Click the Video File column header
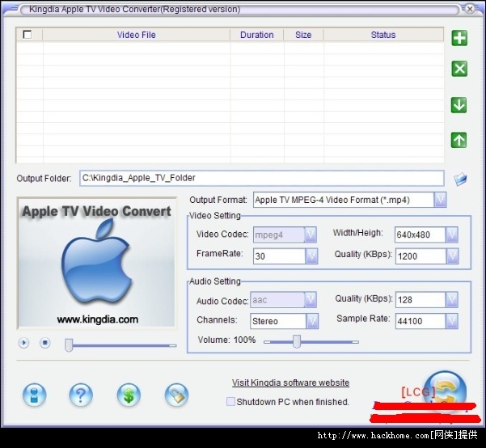The image size is (486, 448). click(x=137, y=35)
